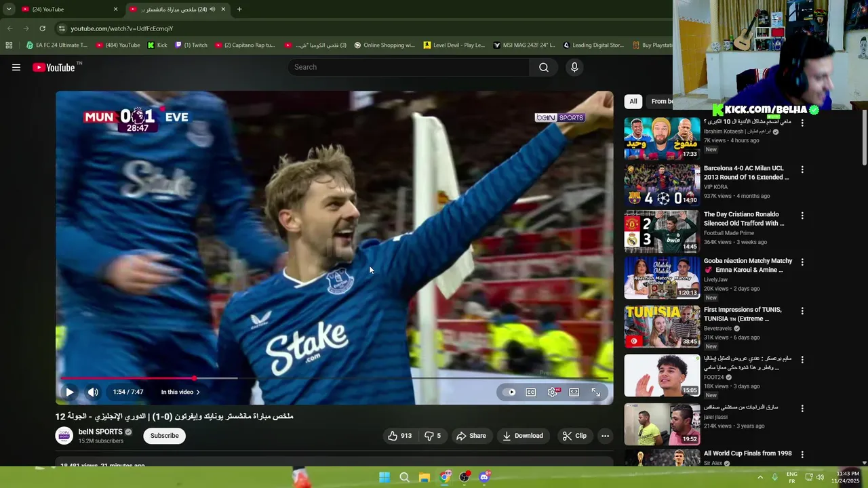Share the match highlights video
The image size is (868, 488).
point(471,436)
